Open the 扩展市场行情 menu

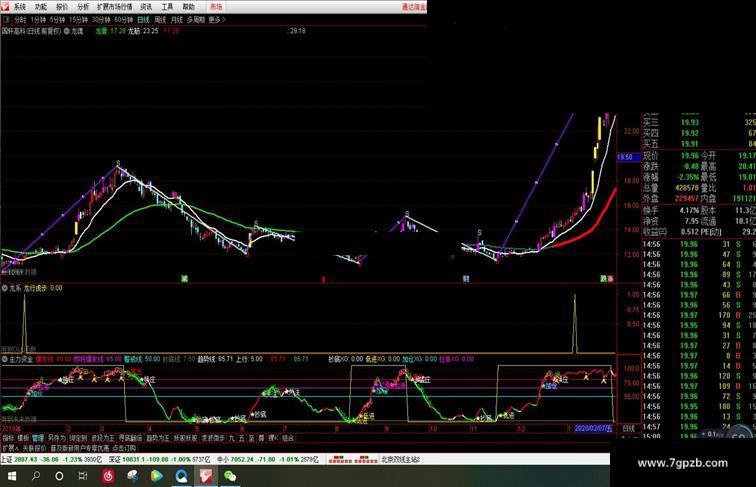[x=115, y=7]
